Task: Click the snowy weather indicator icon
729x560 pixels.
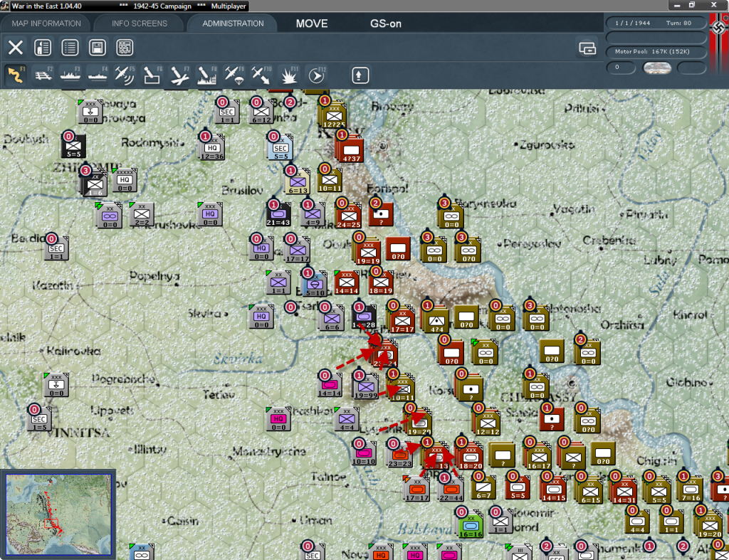Action: point(656,68)
